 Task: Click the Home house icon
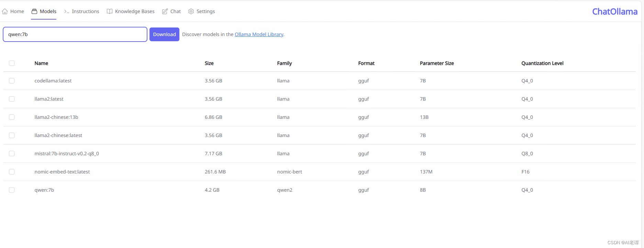pos(5,11)
